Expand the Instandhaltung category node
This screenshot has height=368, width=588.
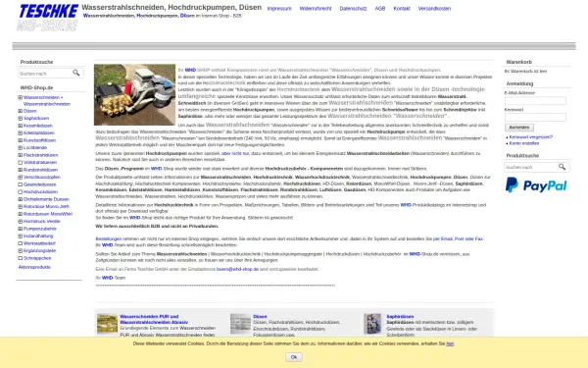[x=21, y=236]
